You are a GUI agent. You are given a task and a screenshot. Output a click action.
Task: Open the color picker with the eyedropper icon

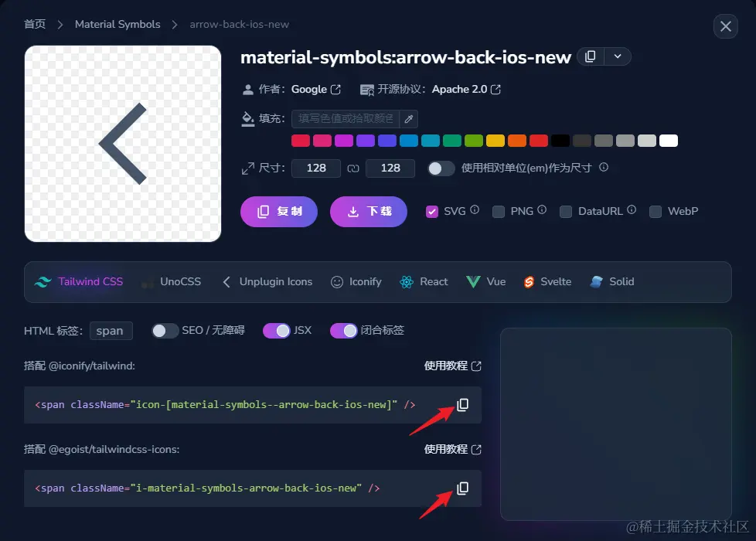(x=410, y=119)
